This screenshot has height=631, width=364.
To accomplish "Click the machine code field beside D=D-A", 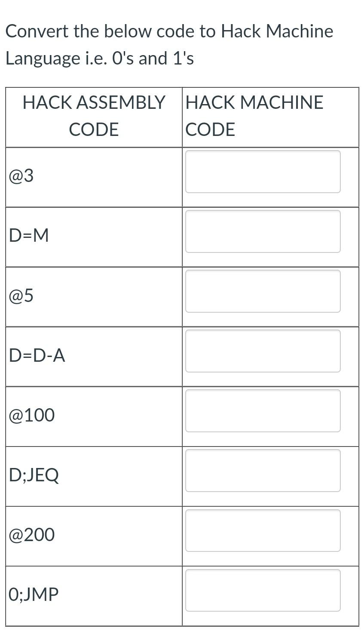I will click(x=262, y=351).
